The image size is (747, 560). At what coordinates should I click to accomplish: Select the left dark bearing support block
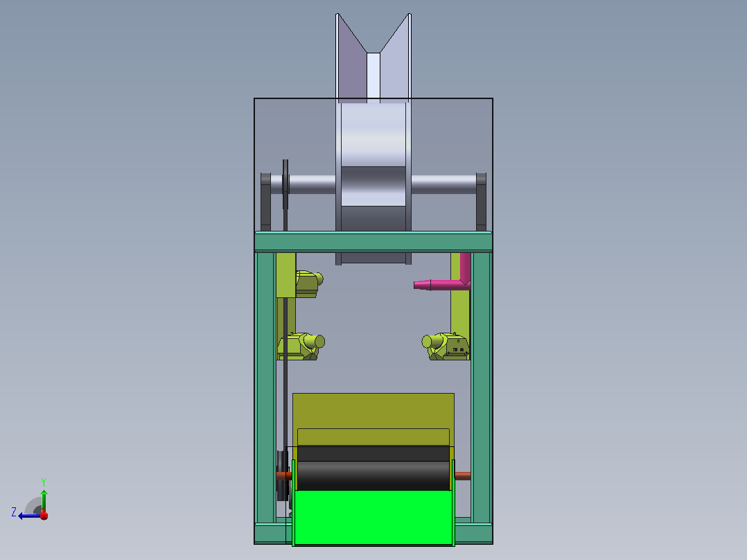266,202
